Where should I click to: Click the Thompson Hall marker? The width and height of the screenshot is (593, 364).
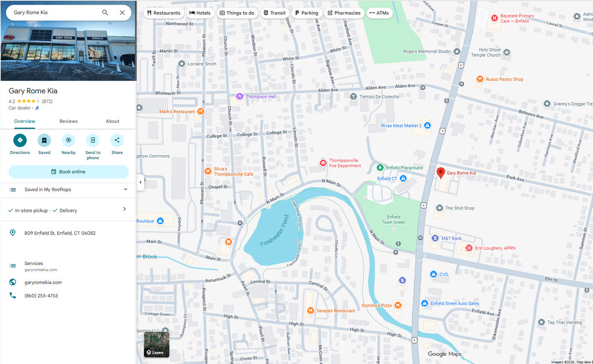tap(239, 97)
